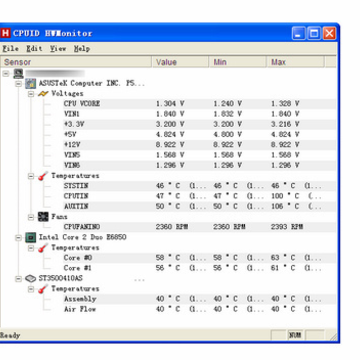Click the 1.240 V min value of CPU VCORE
This screenshot has height=360, width=360.
click(228, 104)
